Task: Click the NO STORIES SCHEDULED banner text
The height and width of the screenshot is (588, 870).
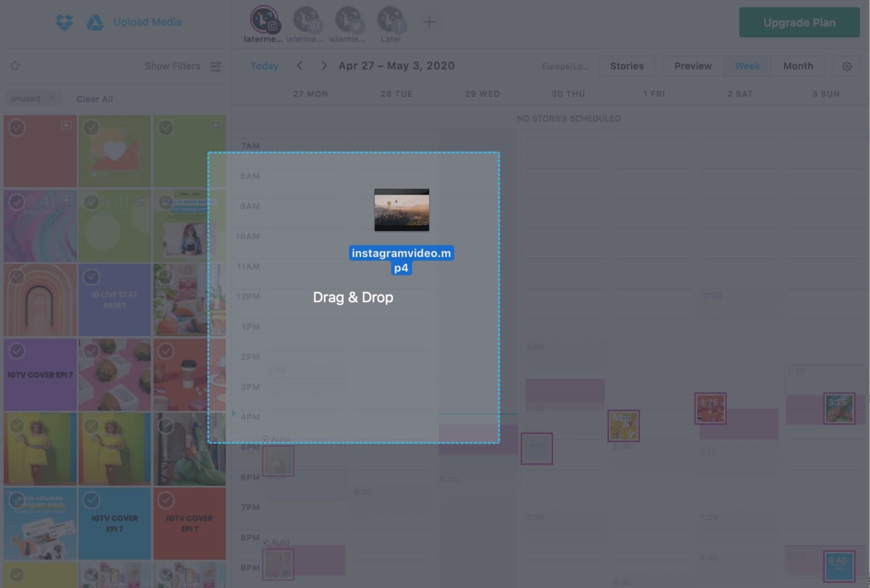Action: click(569, 118)
